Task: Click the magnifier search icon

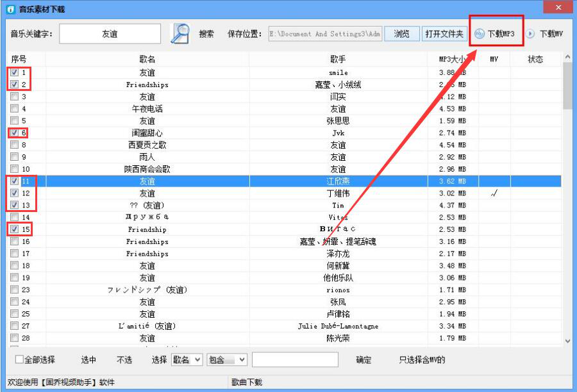Action: pos(180,34)
